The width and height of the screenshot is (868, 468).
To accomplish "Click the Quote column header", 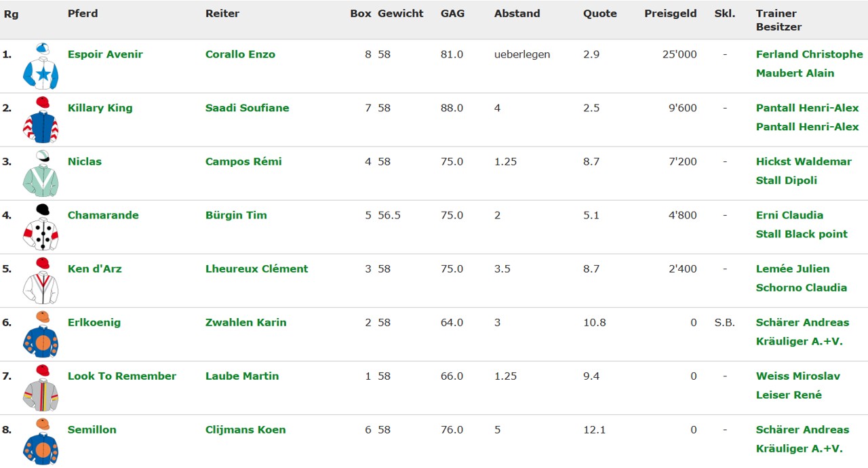I will pyautogui.click(x=599, y=14).
